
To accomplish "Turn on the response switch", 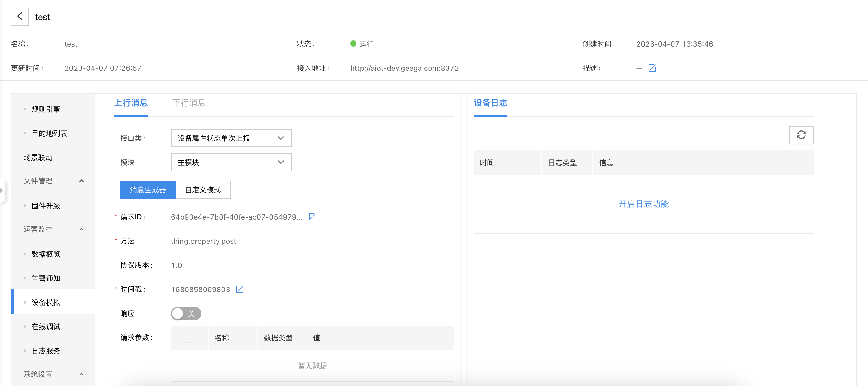I will 186,314.
